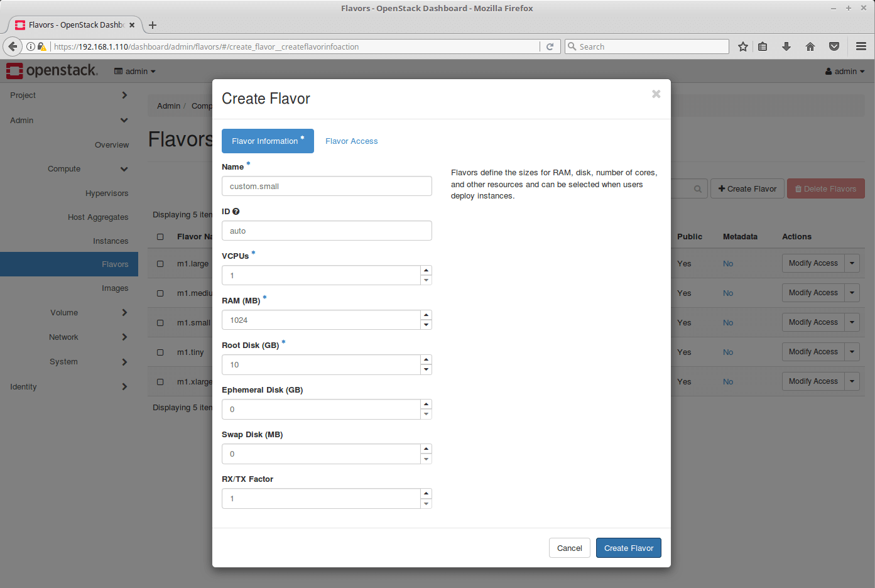Select Flavor Information tab

(268, 141)
